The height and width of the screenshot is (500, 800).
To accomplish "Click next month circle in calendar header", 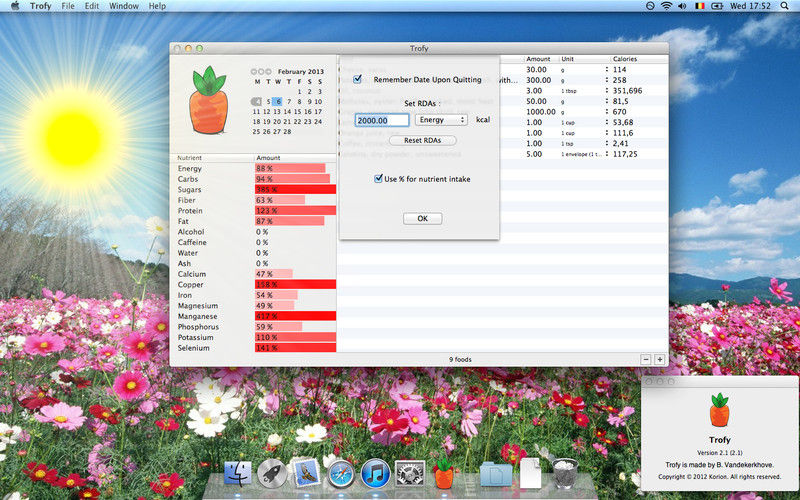I will [x=268, y=72].
